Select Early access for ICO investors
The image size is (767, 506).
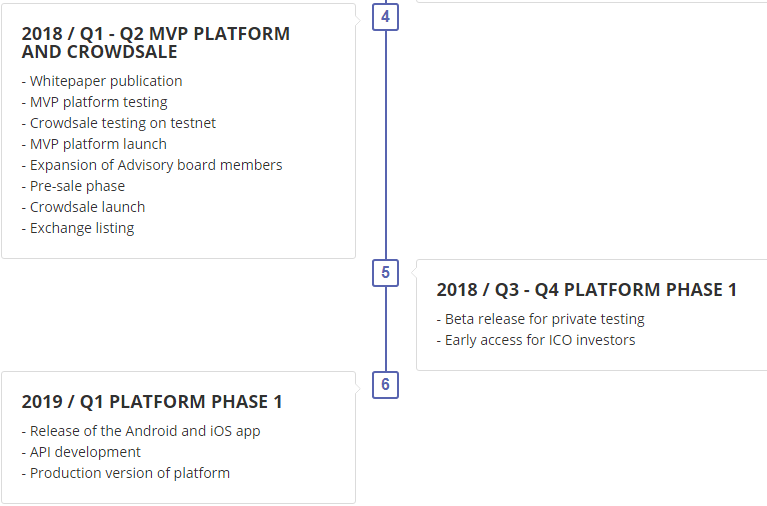pyautogui.click(x=536, y=340)
